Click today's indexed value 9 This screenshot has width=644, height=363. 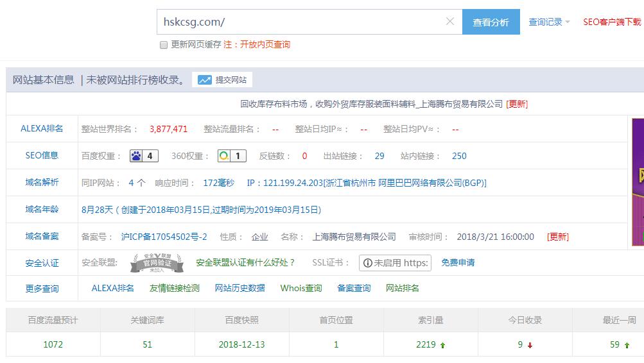point(520,344)
